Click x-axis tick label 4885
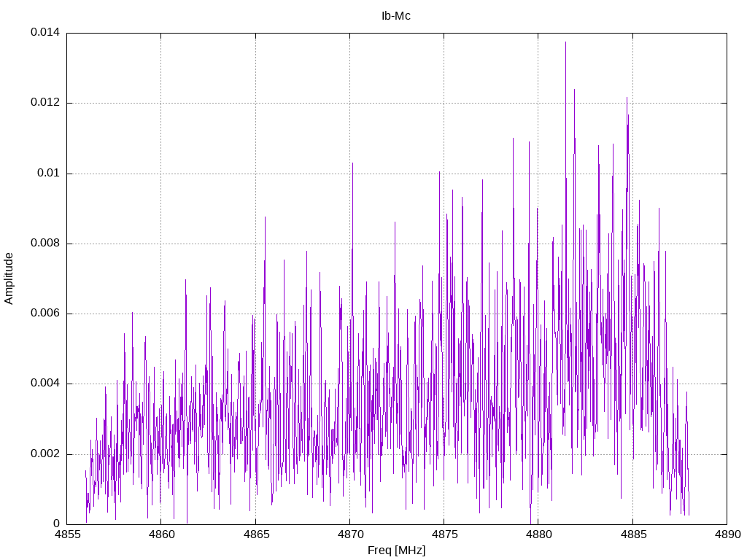Screen dimensions: 747x560 click(633, 534)
